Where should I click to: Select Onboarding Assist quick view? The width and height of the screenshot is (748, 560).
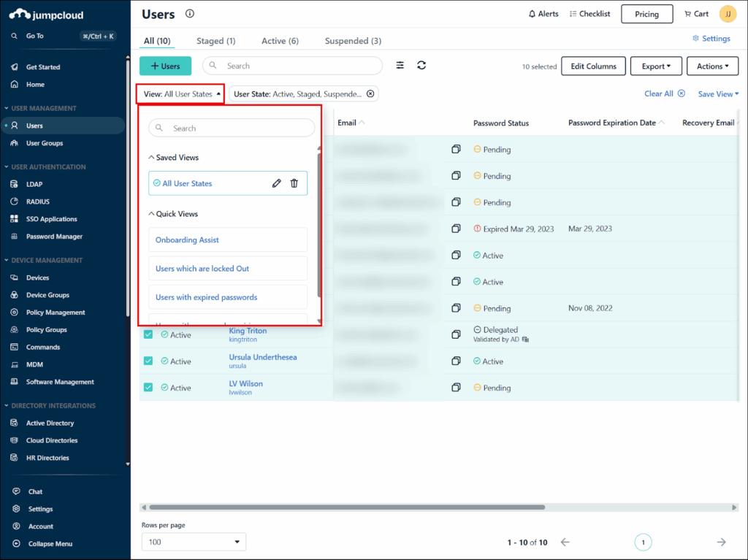228,240
